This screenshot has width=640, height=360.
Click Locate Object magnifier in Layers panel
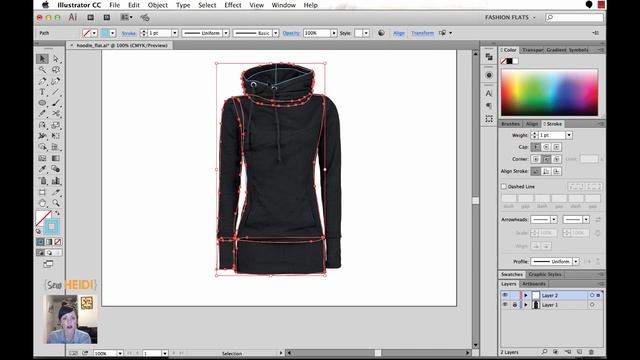pos(544,352)
